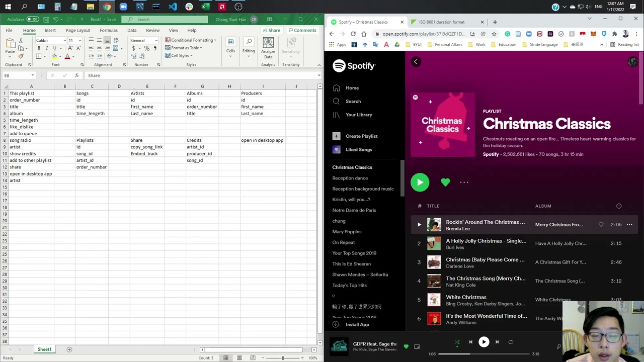This screenshot has height=362, width=644.
Task: Open the Excel Comments pane
Action: [x=302, y=30]
